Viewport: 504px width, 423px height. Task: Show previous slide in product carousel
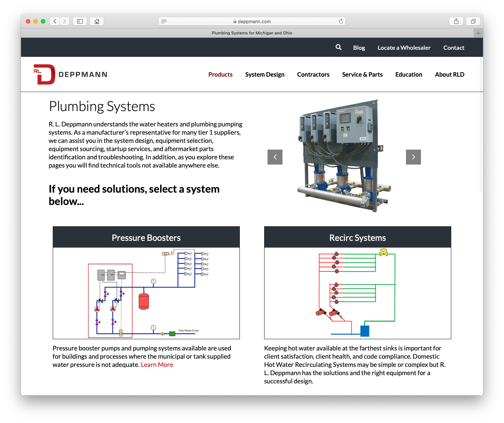click(275, 157)
